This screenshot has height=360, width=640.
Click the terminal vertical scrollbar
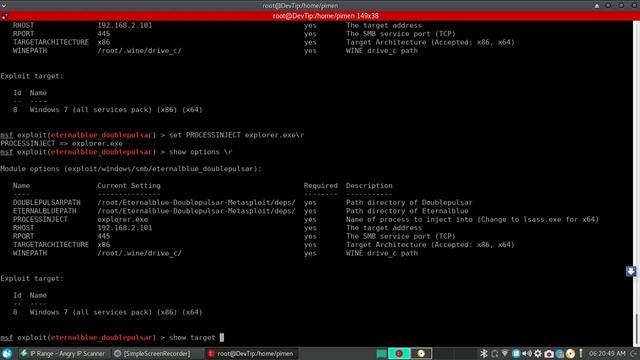pyautogui.click(x=636, y=184)
